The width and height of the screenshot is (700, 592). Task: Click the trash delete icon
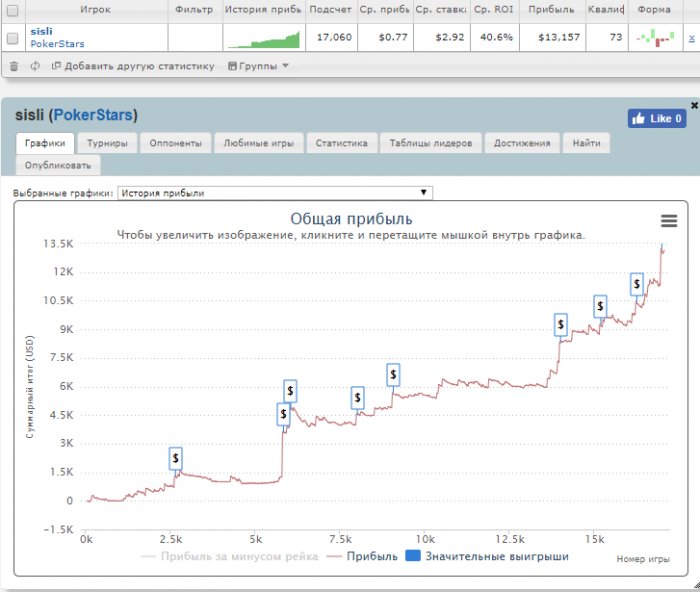coord(13,66)
